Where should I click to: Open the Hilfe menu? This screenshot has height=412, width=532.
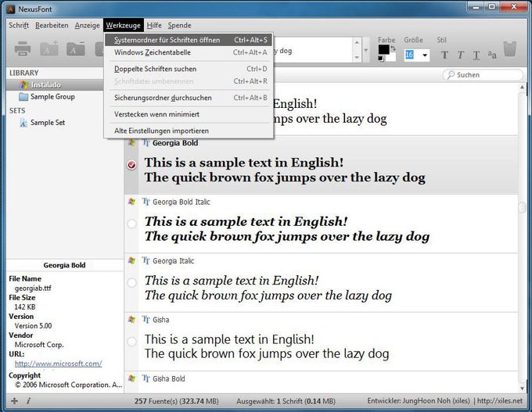click(x=154, y=26)
